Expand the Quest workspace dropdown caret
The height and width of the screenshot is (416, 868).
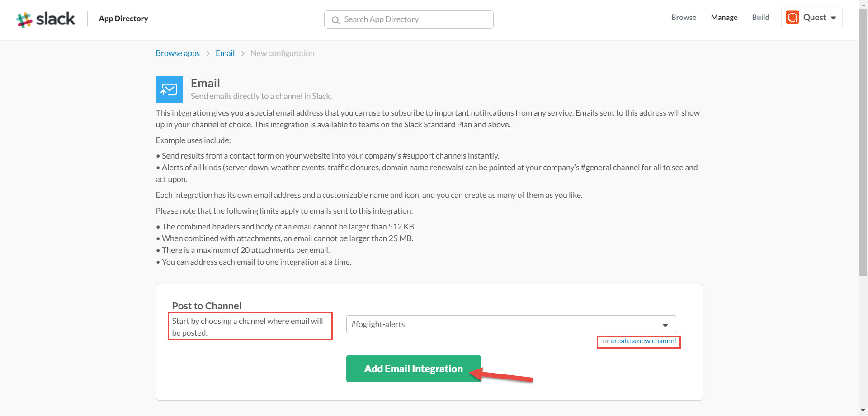pyautogui.click(x=833, y=18)
